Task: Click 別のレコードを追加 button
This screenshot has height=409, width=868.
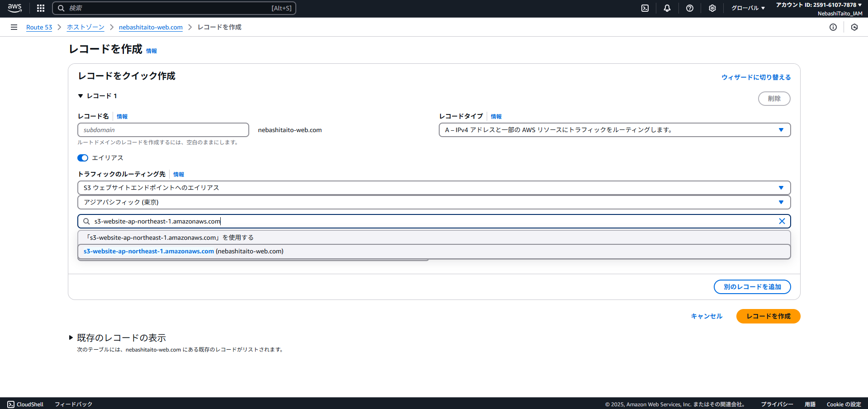Action: (752, 287)
